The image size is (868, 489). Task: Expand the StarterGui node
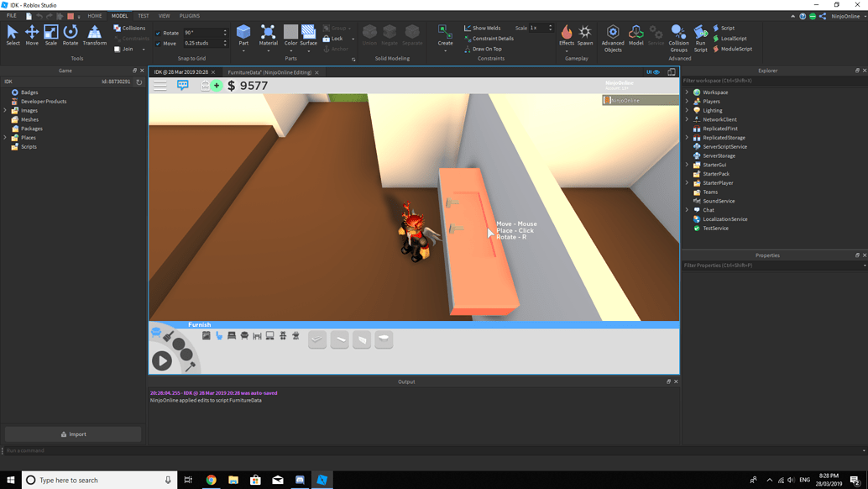[x=687, y=165]
